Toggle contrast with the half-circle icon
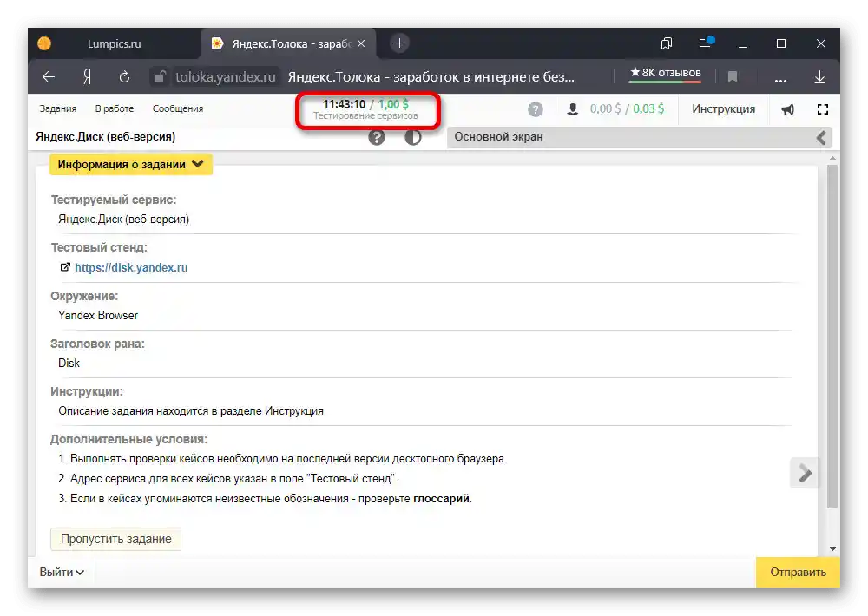Image resolution: width=868 pixels, height=616 pixels. [x=413, y=137]
